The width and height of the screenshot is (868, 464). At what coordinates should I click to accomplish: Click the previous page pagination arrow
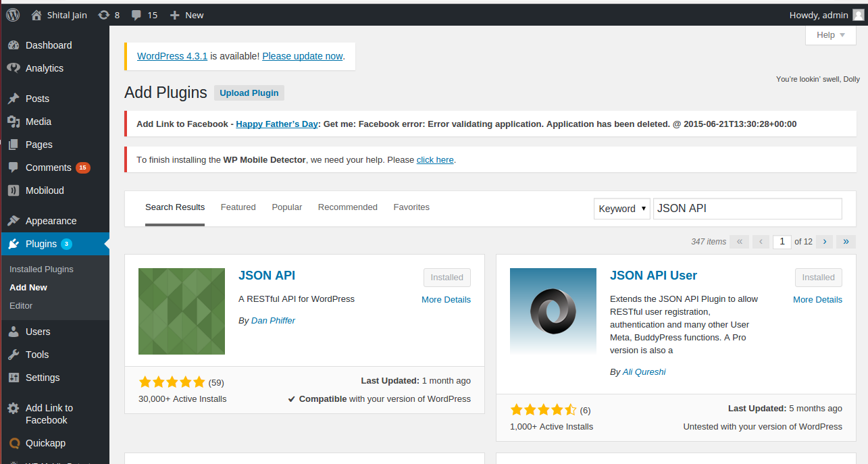(761, 241)
